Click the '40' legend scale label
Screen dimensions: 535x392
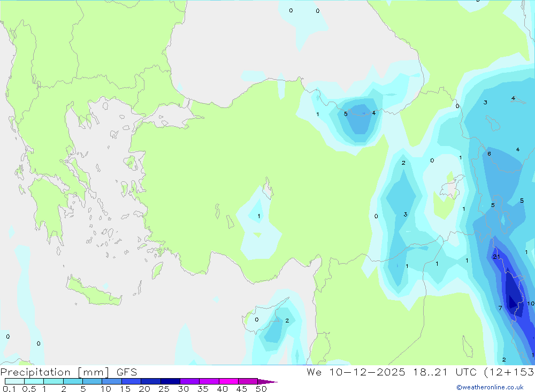point(222,389)
